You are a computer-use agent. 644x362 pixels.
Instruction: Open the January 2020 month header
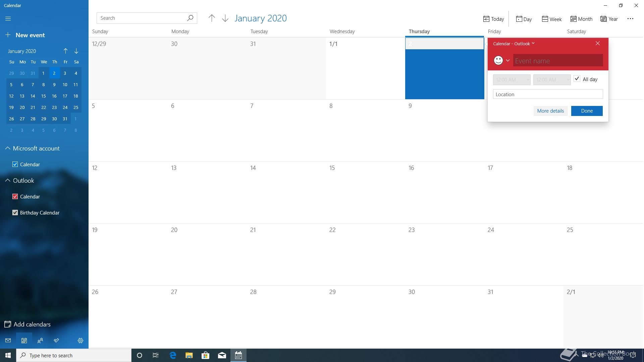pyautogui.click(x=261, y=18)
